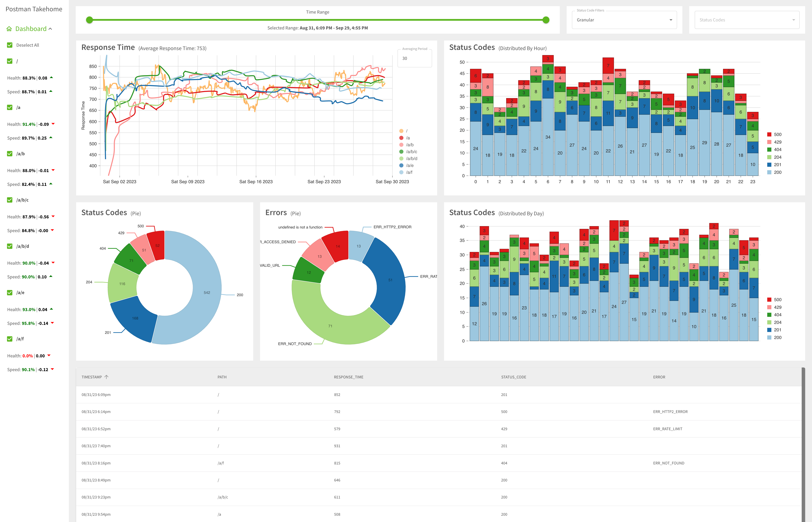Uncheck the / path checkbox
Image resolution: width=812 pixels, height=522 pixels.
10,61
